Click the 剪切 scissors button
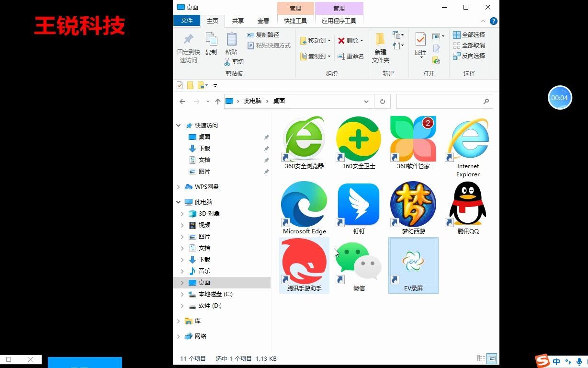 click(234, 62)
